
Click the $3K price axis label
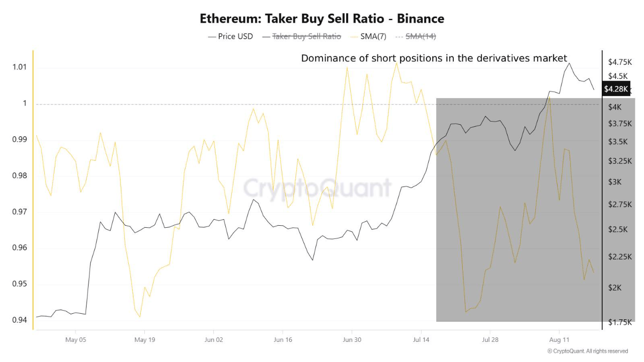615,182
